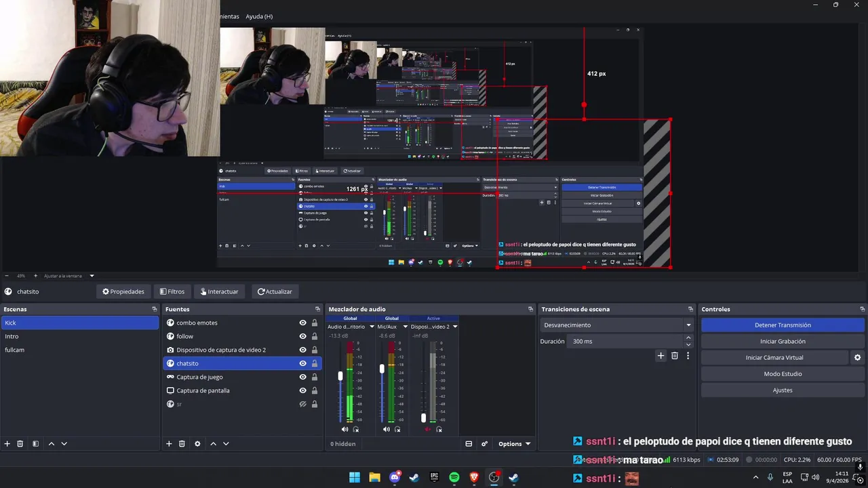Adjust Mic/Aux volume fader
This screenshot has height=488, width=868.
(x=382, y=369)
